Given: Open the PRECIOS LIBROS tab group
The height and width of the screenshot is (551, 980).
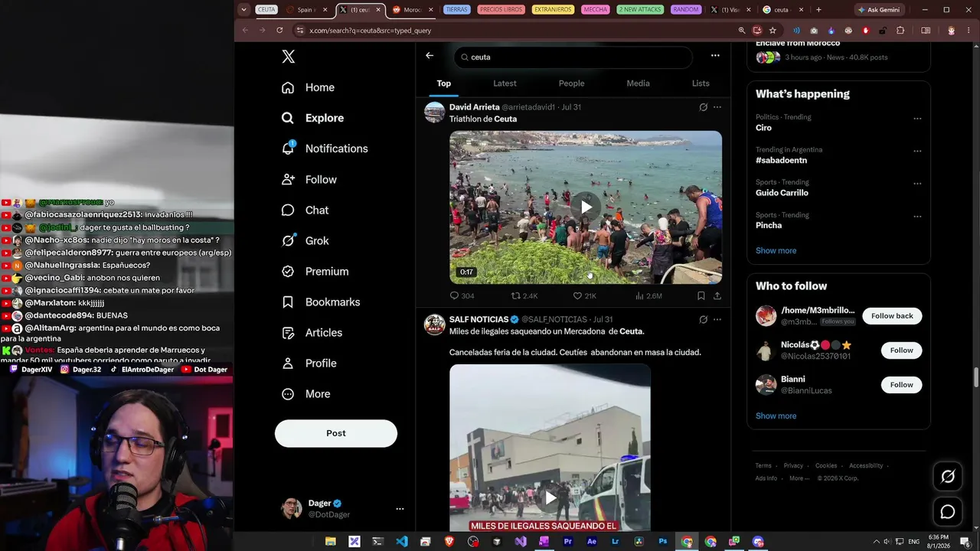Looking at the screenshot, I should (502, 10).
